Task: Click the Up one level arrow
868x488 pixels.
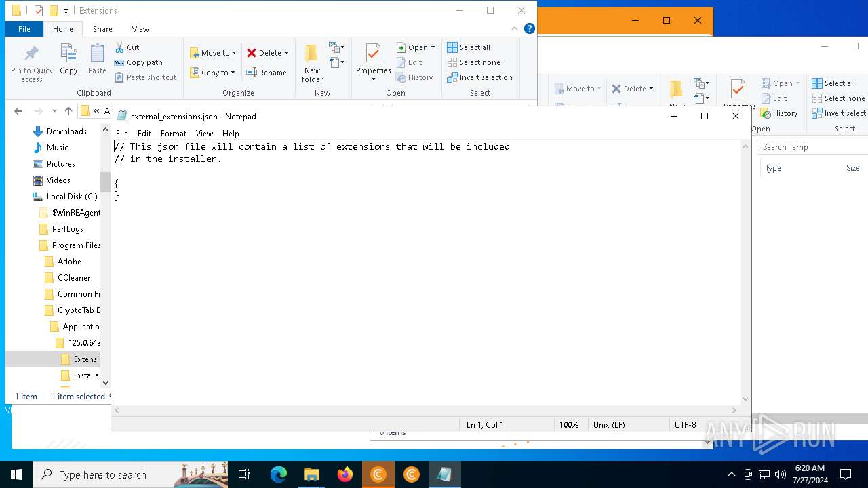Action: tap(68, 111)
